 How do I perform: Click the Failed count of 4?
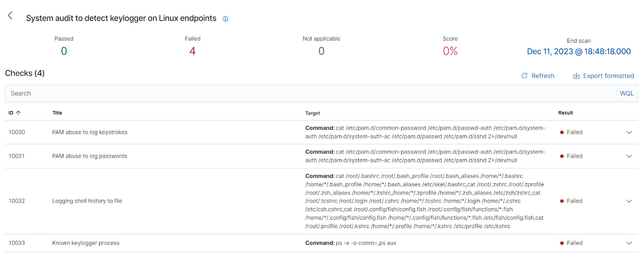[192, 51]
